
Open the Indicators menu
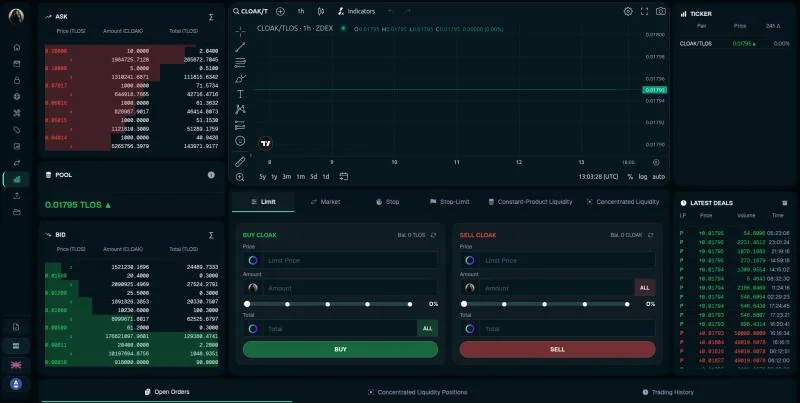[356, 11]
